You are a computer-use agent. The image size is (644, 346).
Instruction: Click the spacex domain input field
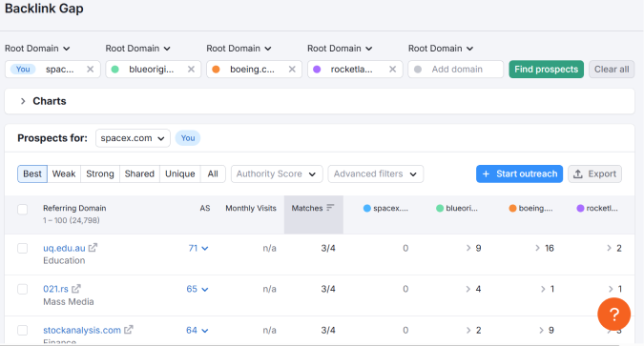[52, 70]
